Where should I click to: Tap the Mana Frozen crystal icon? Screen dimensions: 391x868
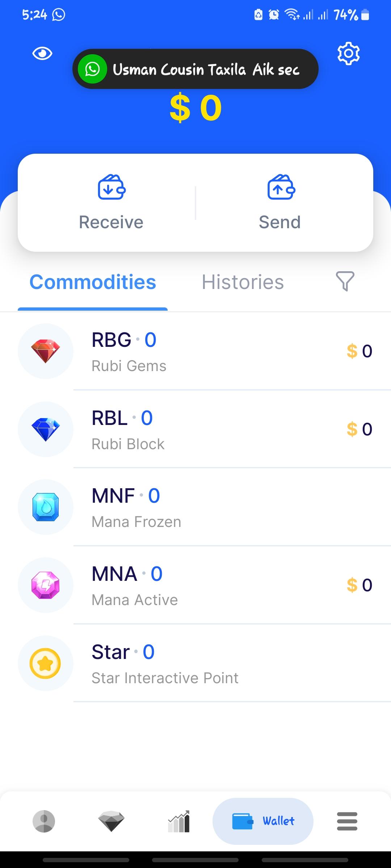coord(46,507)
